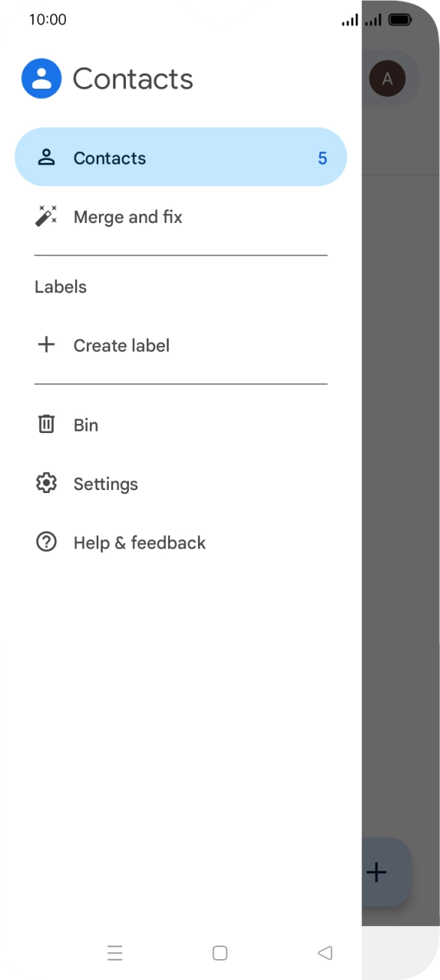Open Help & feedback
This screenshot has width=440, height=980.
point(181,542)
